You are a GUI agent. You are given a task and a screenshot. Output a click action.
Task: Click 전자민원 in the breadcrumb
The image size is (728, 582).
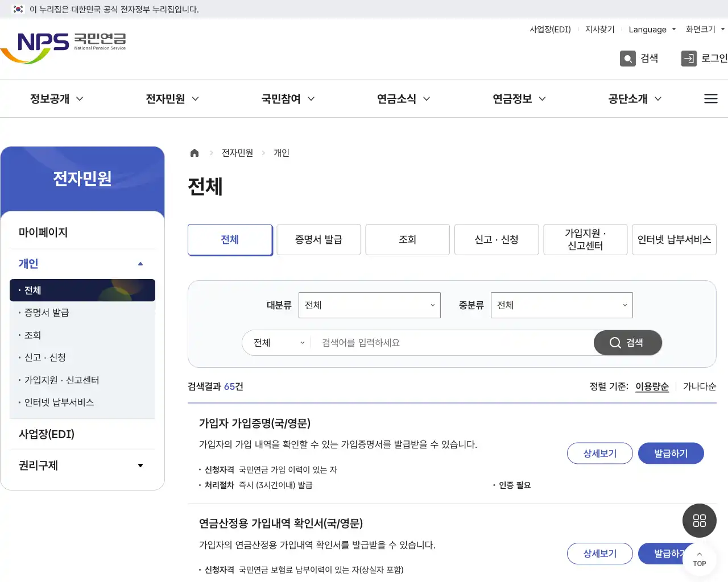(237, 153)
